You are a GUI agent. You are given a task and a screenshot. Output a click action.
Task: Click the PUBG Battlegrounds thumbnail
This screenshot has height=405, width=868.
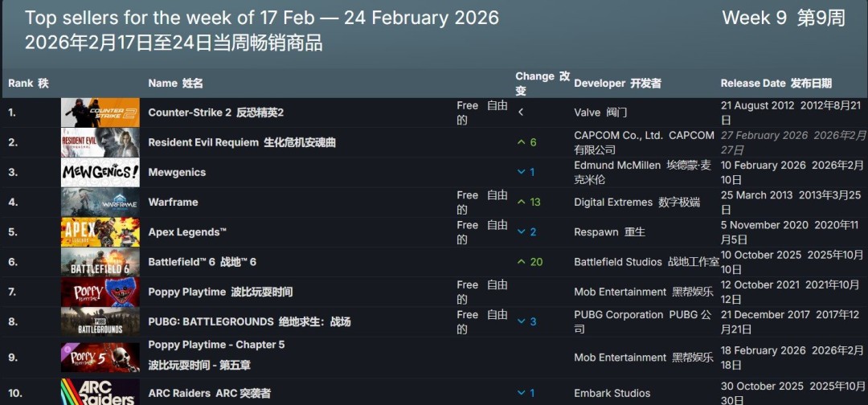100,321
